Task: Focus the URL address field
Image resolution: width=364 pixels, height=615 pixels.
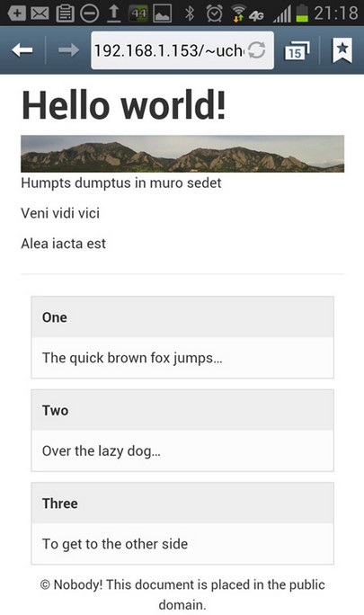Action: (182, 50)
